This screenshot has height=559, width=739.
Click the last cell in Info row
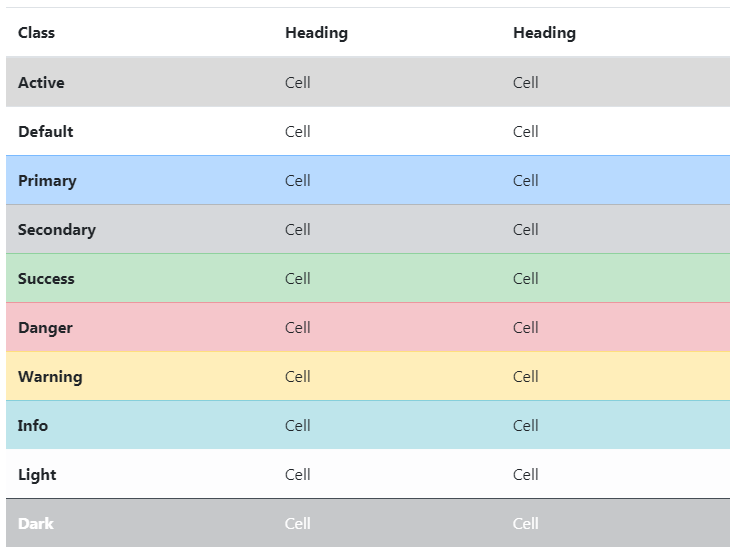point(526,426)
